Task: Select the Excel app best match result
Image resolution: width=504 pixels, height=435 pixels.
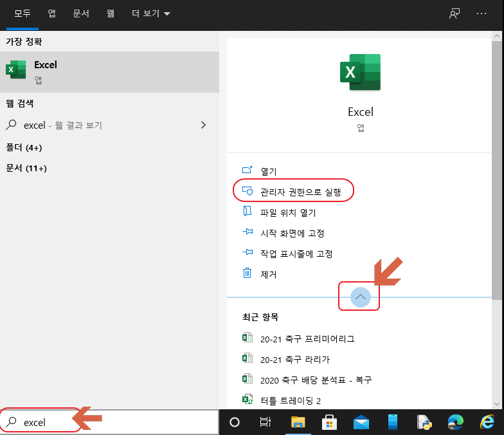Action: click(x=109, y=72)
